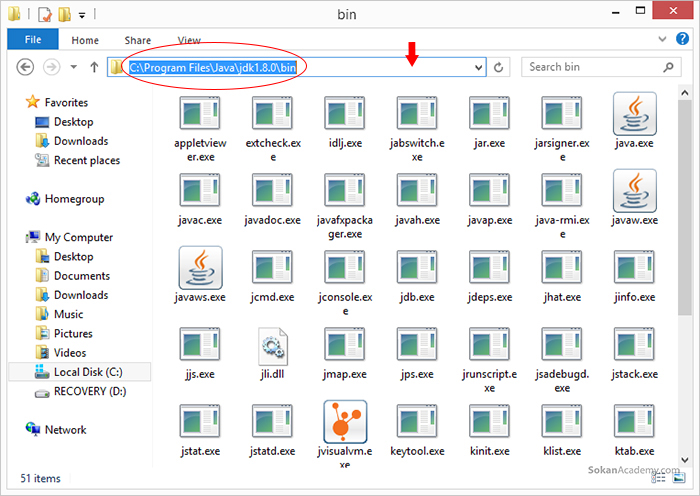Select the javaws.exe Java icon

(x=200, y=267)
